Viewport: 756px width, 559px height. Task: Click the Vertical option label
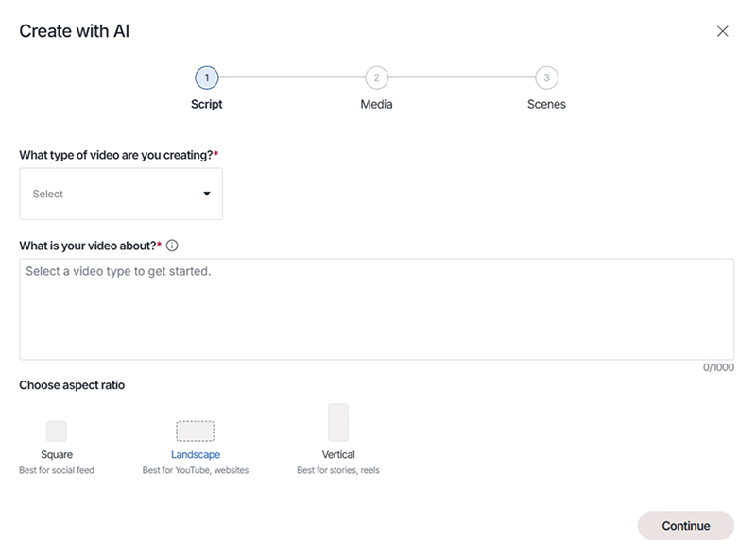[x=338, y=455]
